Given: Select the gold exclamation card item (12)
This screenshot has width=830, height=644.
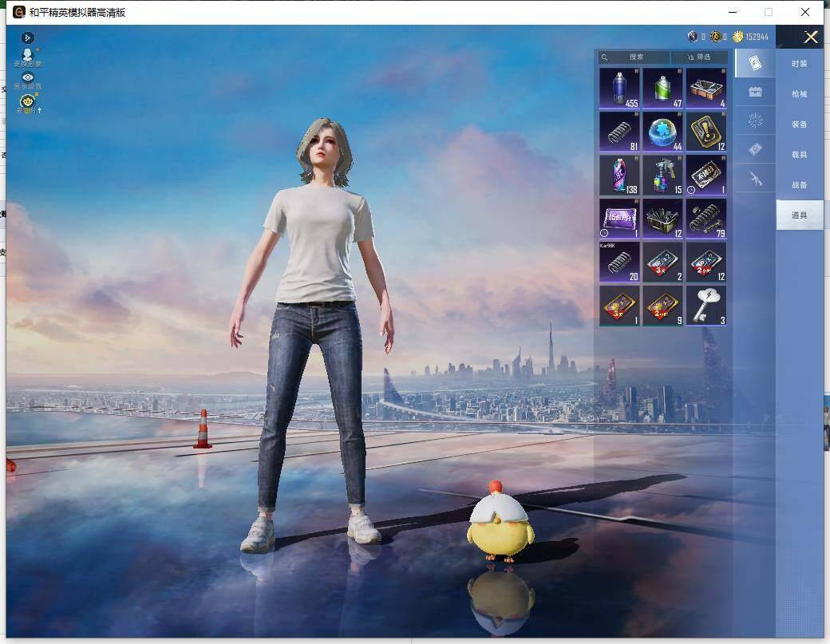Looking at the screenshot, I should pos(706,132).
